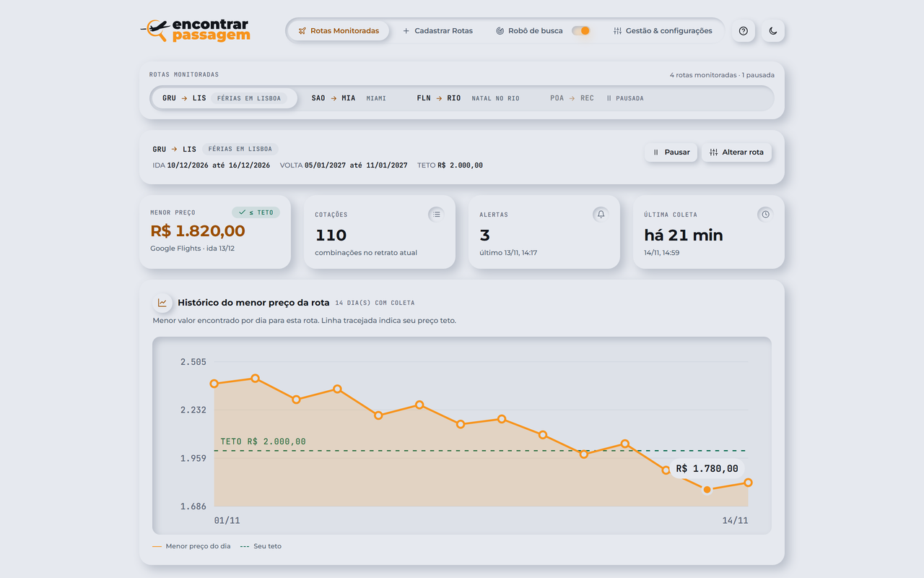924x578 pixels.
Task: Open Gestão & configurações tab
Action: pyautogui.click(x=663, y=31)
